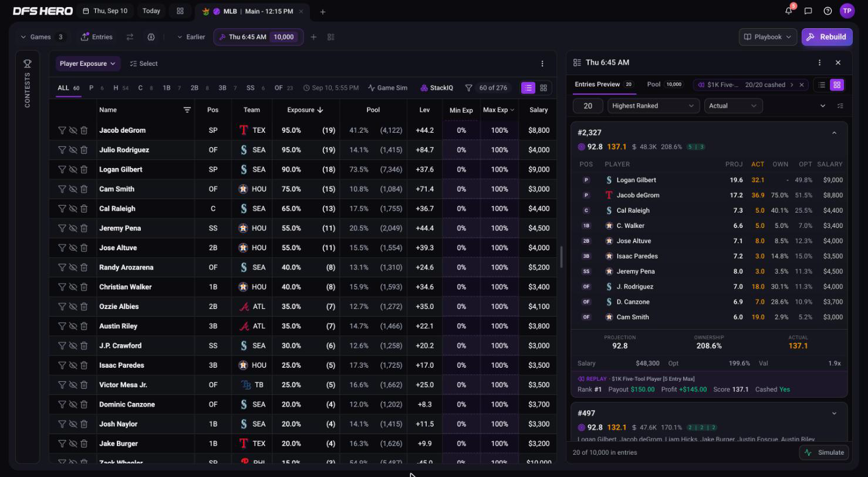Filter by Jacob deGrom row funnel icon

point(62,130)
